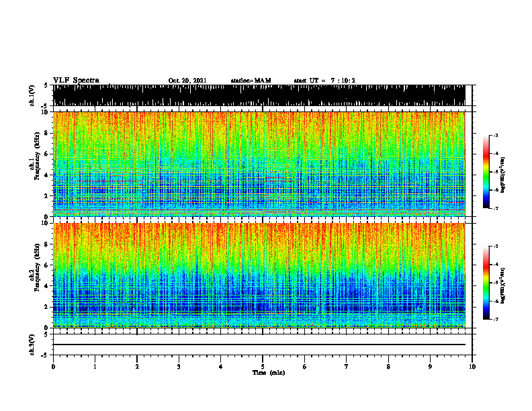Click time axis tick label "0"

click(x=53, y=367)
